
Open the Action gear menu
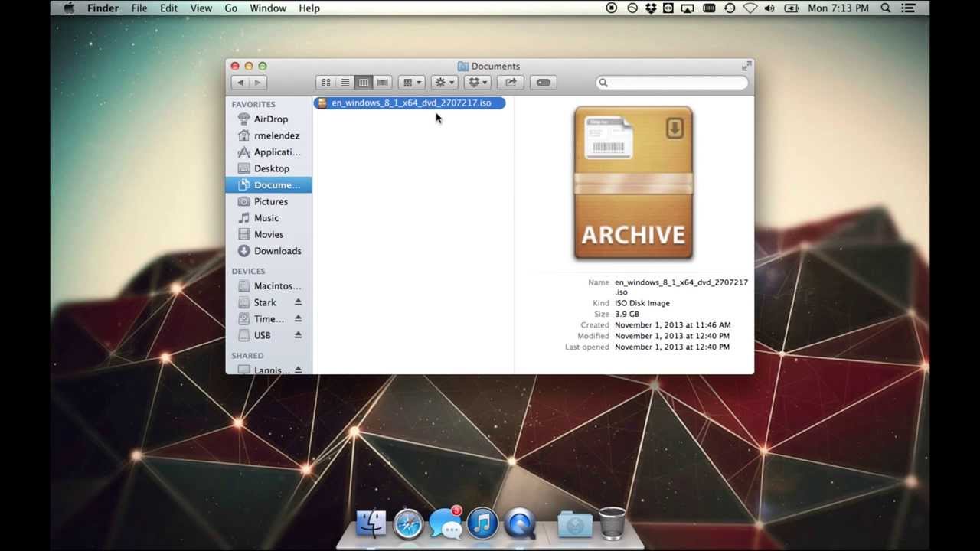(x=444, y=83)
